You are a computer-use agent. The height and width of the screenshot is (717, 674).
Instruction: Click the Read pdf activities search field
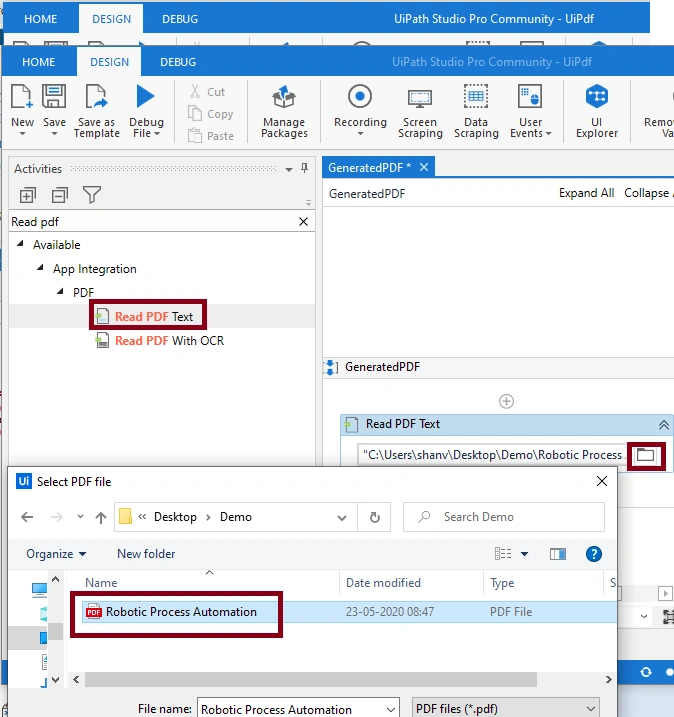153,222
